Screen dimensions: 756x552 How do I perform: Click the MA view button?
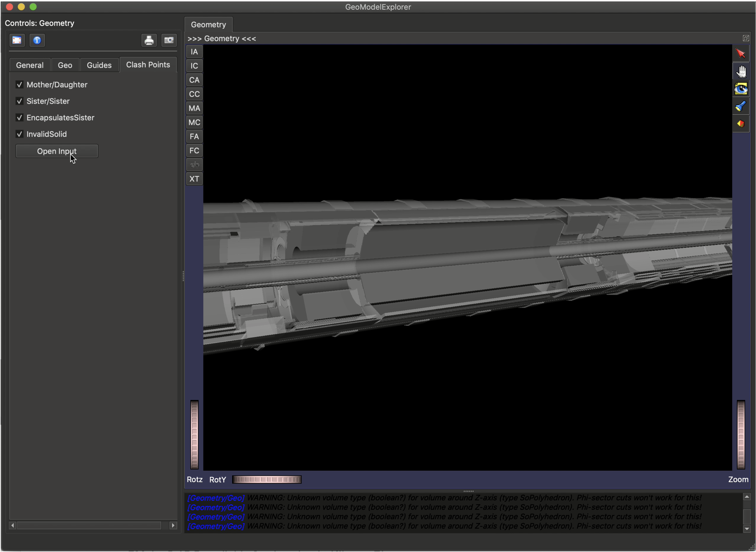tap(194, 108)
